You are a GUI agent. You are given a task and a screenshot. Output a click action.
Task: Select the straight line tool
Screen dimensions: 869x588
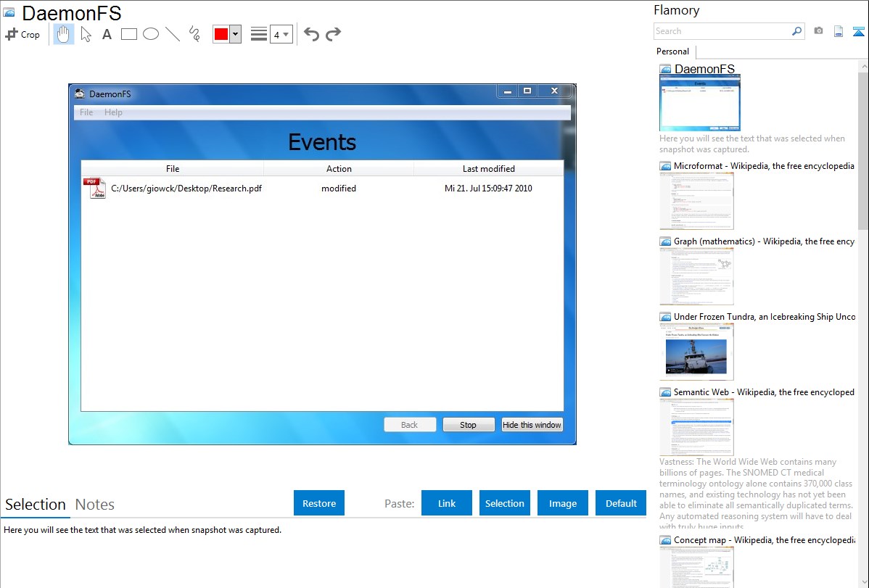(173, 34)
